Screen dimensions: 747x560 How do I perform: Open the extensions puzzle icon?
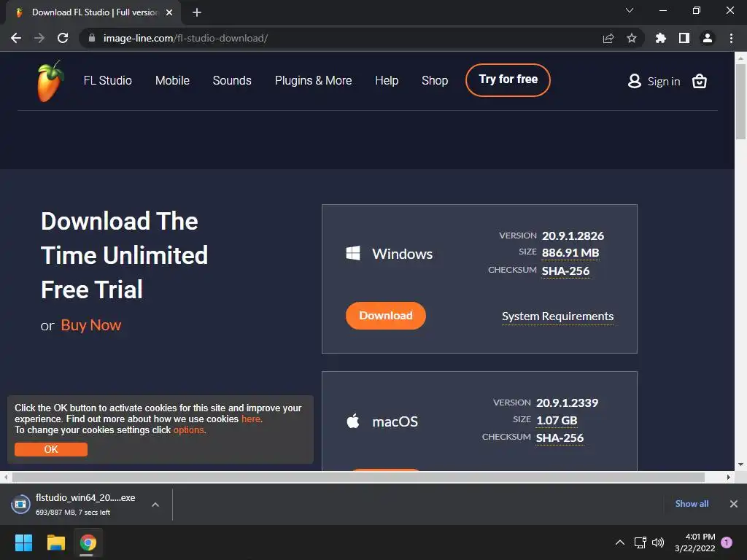point(661,38)
